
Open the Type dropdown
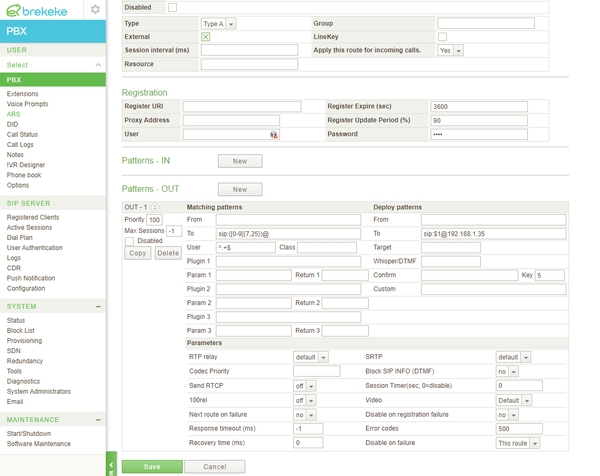218,23
